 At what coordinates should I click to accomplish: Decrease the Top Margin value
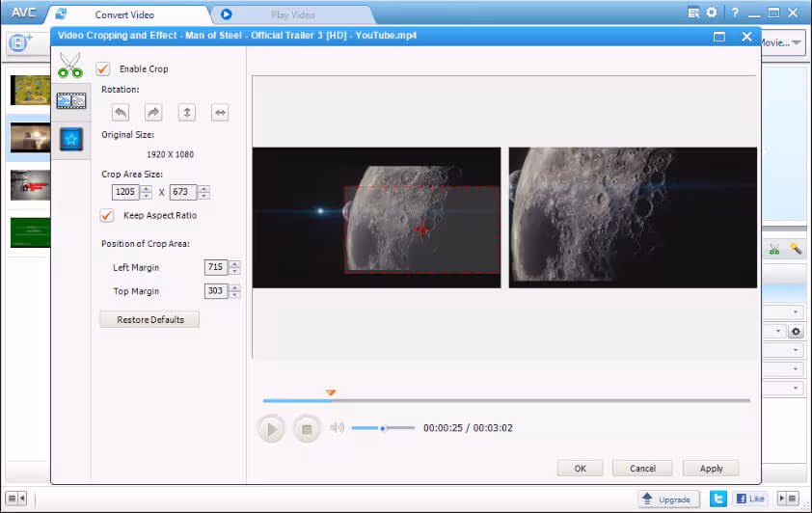[235, 294]
